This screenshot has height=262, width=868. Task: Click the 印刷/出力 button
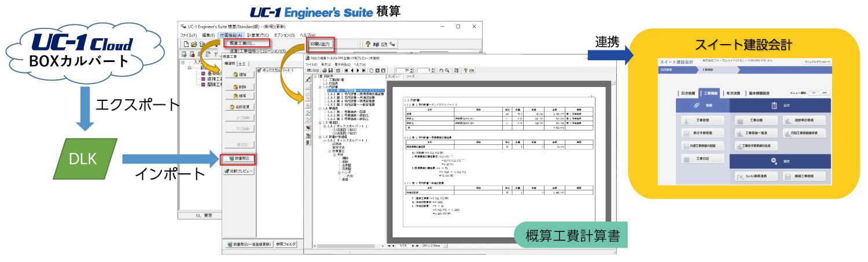point(321,43)
